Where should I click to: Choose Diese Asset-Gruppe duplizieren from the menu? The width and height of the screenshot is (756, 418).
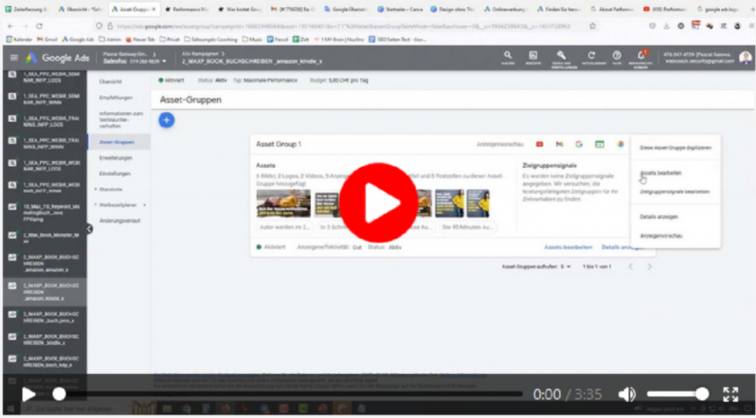tap(675, 148)
